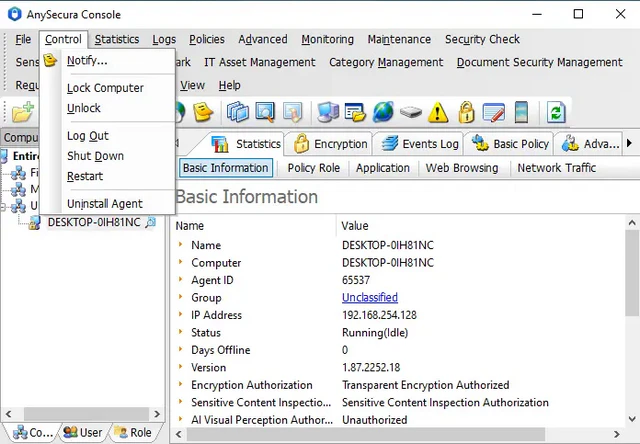The image size is (640, 444).
Task: Open the File menu
Action: pos(23,39)
